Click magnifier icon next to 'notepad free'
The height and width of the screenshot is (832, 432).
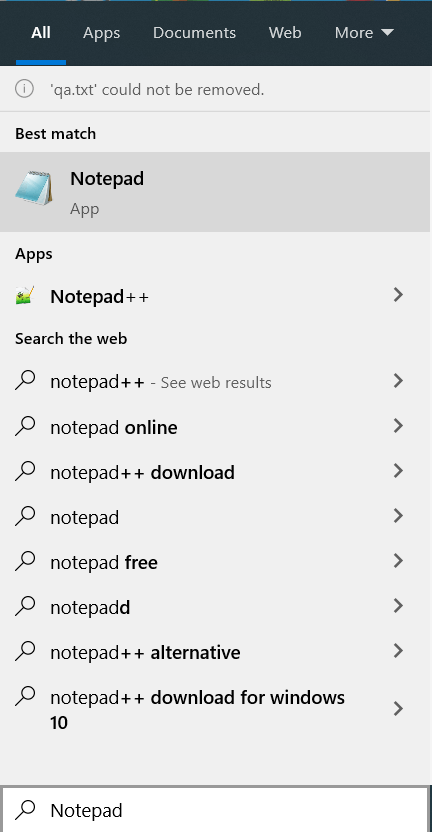pyautogui.click(x=25, y=561)
